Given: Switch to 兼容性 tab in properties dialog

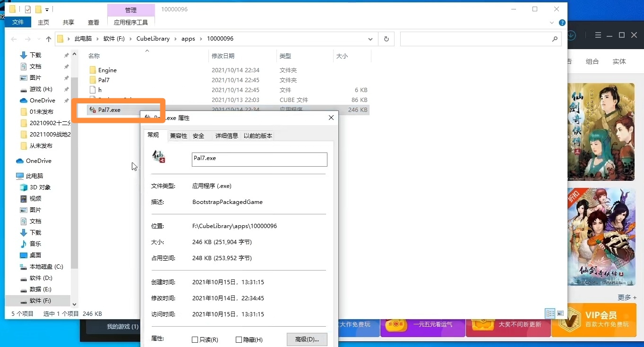Looking at the screenshot, I should tap(179, 135).
